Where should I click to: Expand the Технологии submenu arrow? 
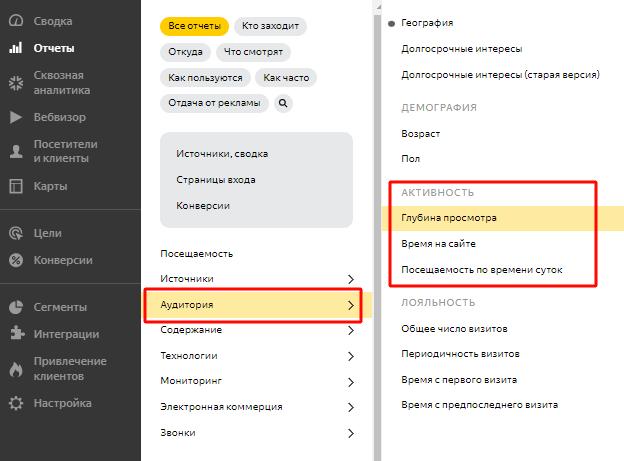point(351,356)
